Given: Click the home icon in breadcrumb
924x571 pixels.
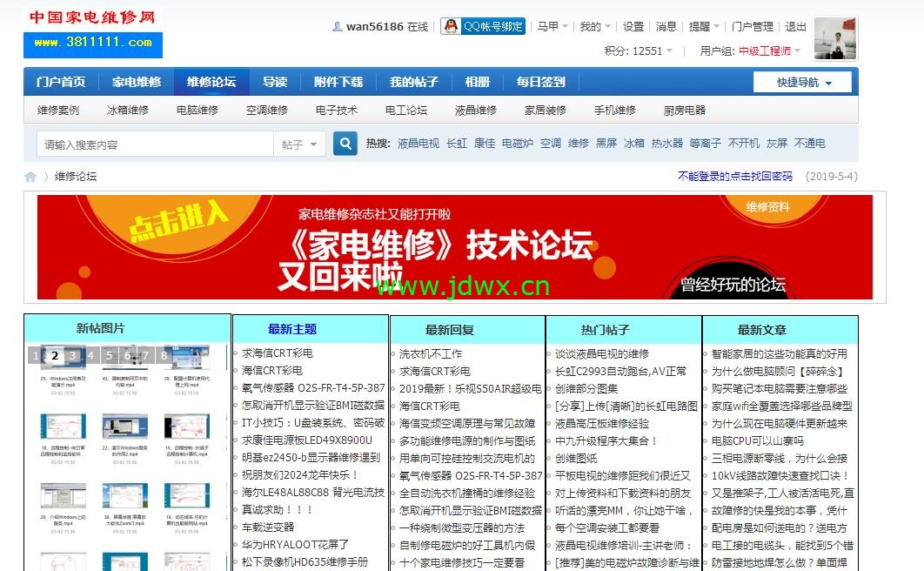Looking at the screenshot, I should click(30, 177).
